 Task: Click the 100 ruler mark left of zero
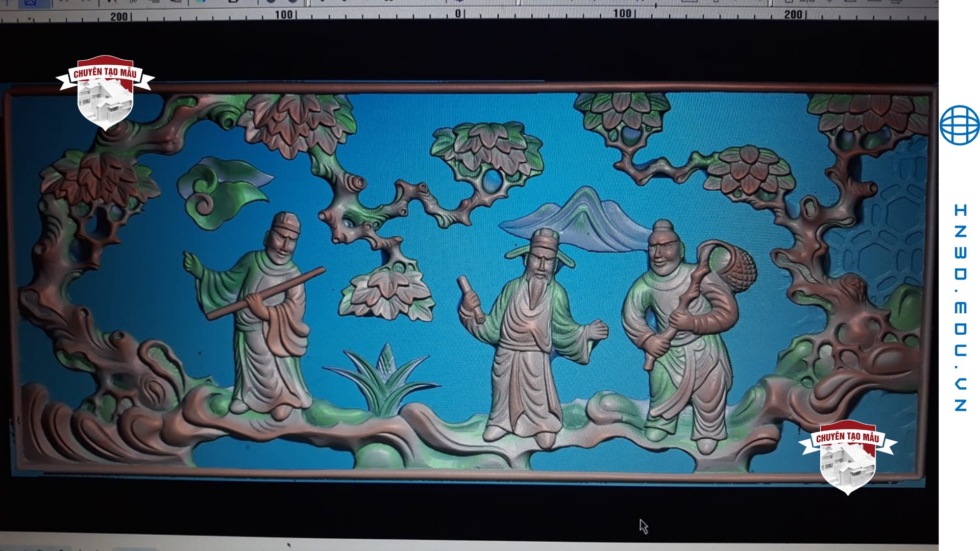click(x=284, y=15)
